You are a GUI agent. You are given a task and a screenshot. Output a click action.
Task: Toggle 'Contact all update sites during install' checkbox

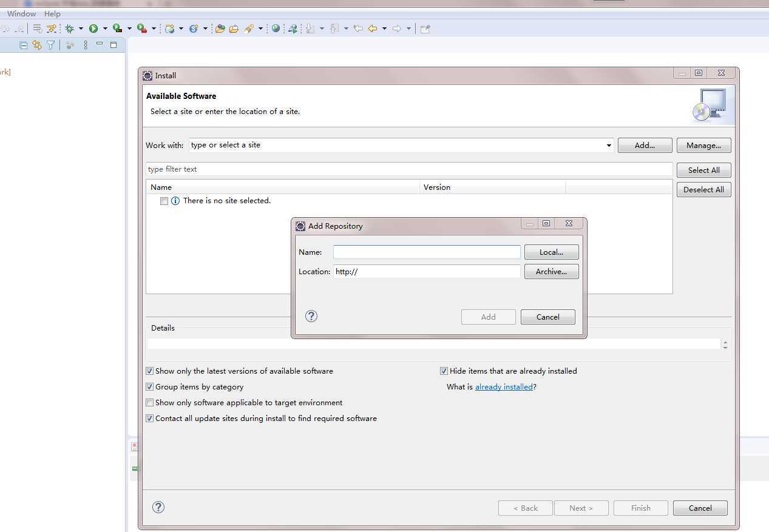[x=150, y=419]
